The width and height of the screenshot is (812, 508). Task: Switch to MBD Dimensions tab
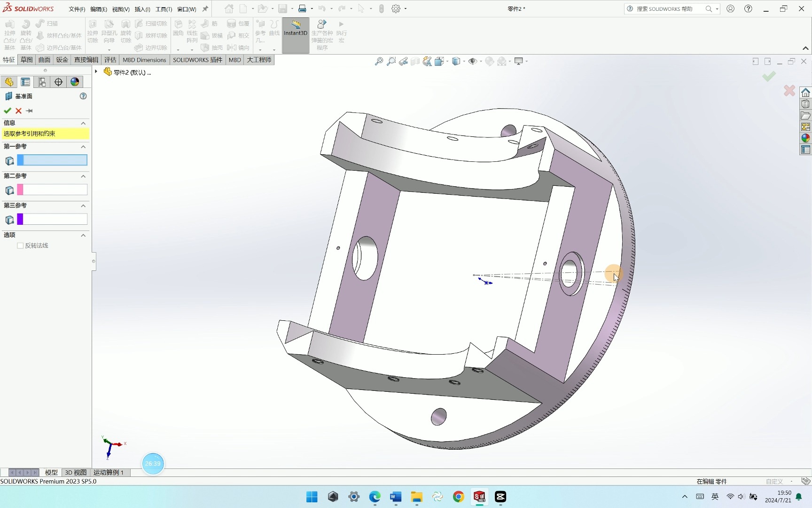144,60
